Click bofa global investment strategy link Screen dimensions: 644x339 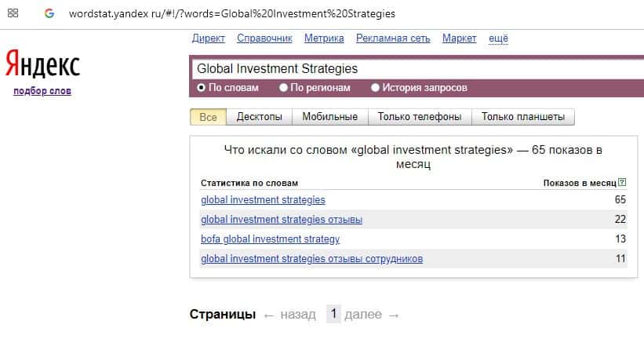271,239
